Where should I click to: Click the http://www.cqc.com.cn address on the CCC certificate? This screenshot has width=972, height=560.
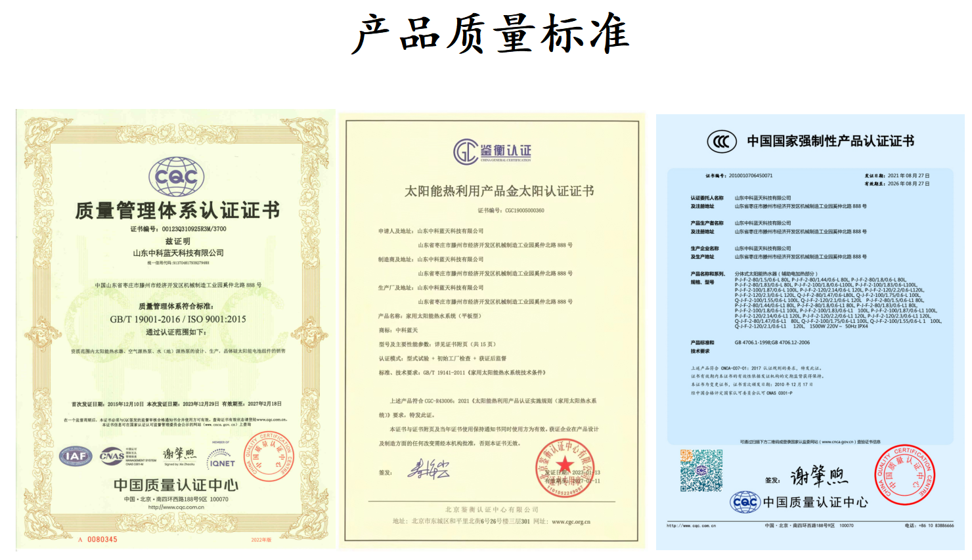pos(691,526)
